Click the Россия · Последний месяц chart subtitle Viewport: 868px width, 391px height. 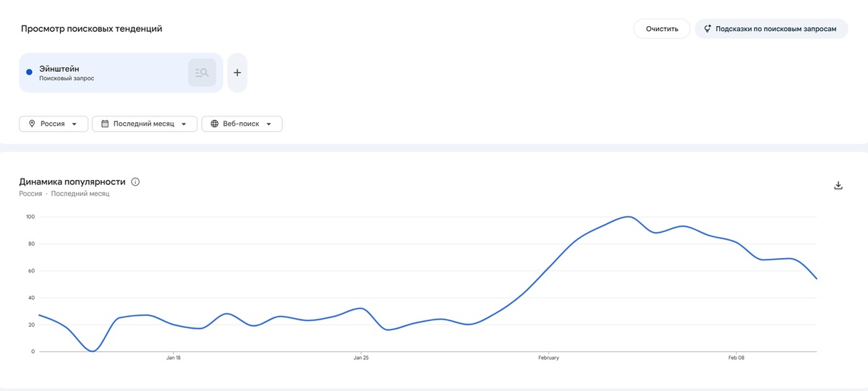(64, 194)
